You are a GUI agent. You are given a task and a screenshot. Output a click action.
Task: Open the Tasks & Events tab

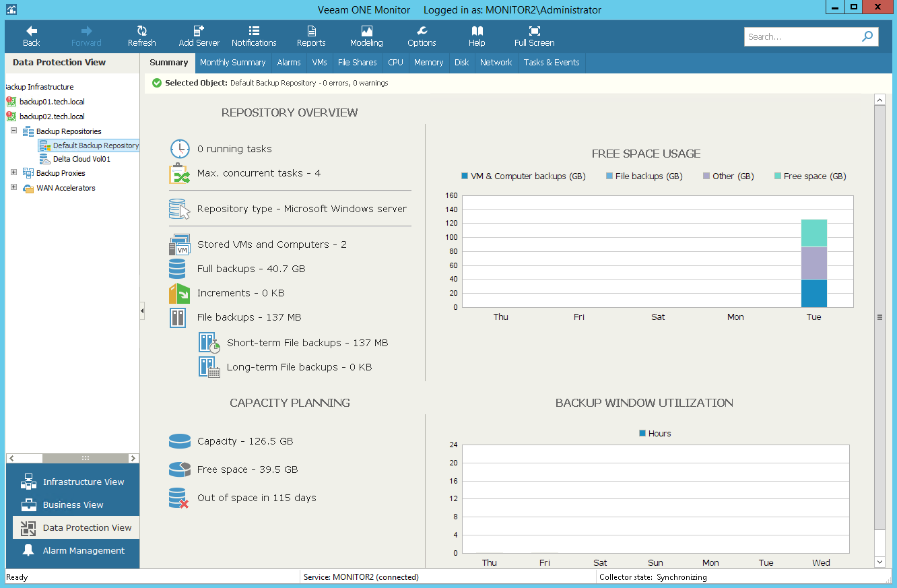click(x=552, y=63)
